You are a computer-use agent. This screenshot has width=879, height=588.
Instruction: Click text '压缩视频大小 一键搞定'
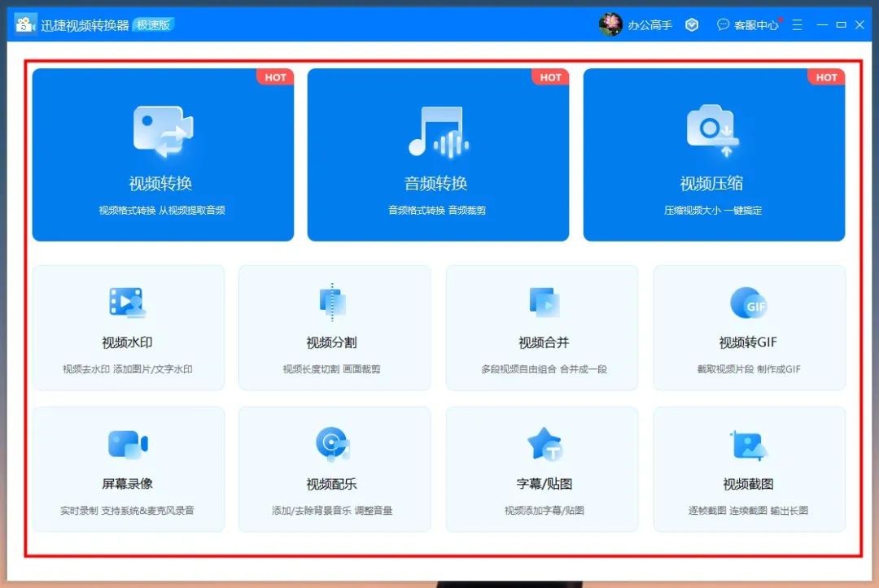click(713, 211)
